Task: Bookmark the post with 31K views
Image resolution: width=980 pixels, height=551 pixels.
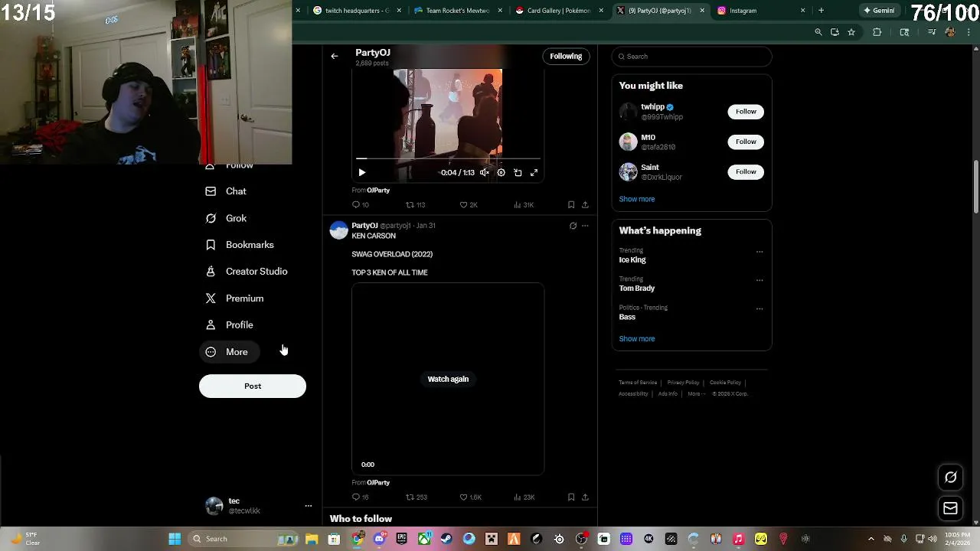Action: coord(571,205)
